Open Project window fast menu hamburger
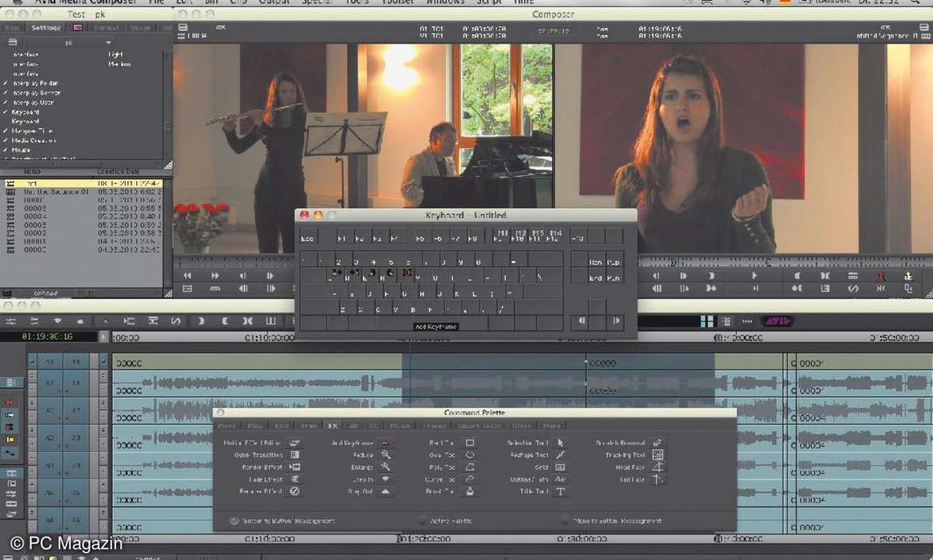Image resolution: width=933 pixels, height=560 pixels. (x=12, y=42)
